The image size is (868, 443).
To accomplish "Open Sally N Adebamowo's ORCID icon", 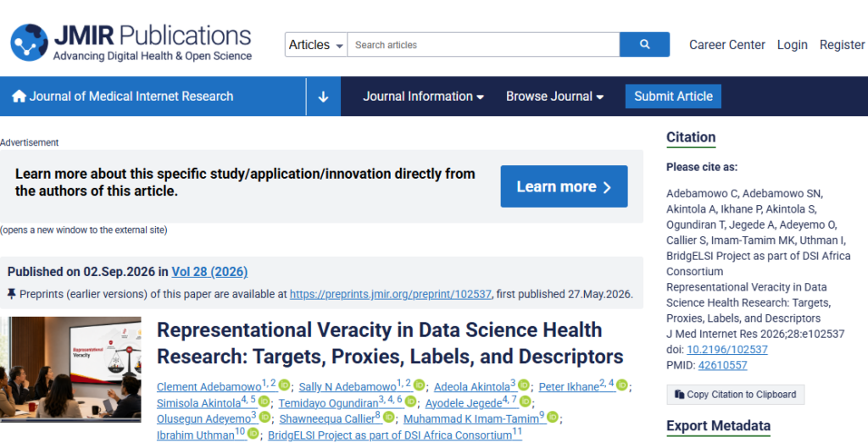I will [420, 385].
